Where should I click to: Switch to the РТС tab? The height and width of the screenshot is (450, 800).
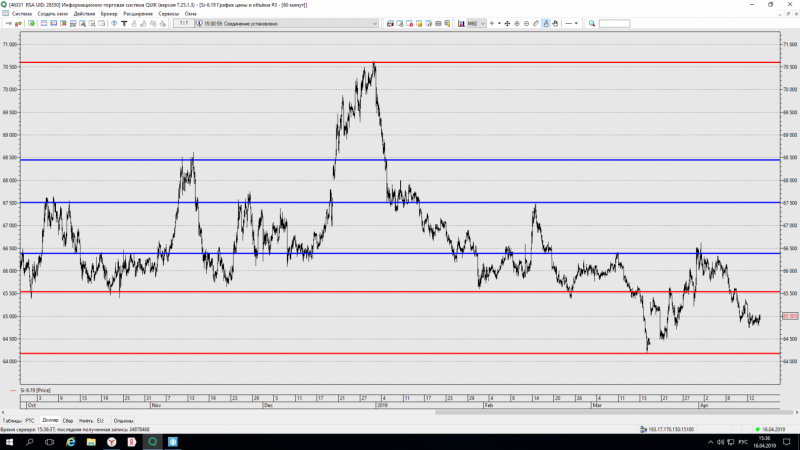pos(30,421)
